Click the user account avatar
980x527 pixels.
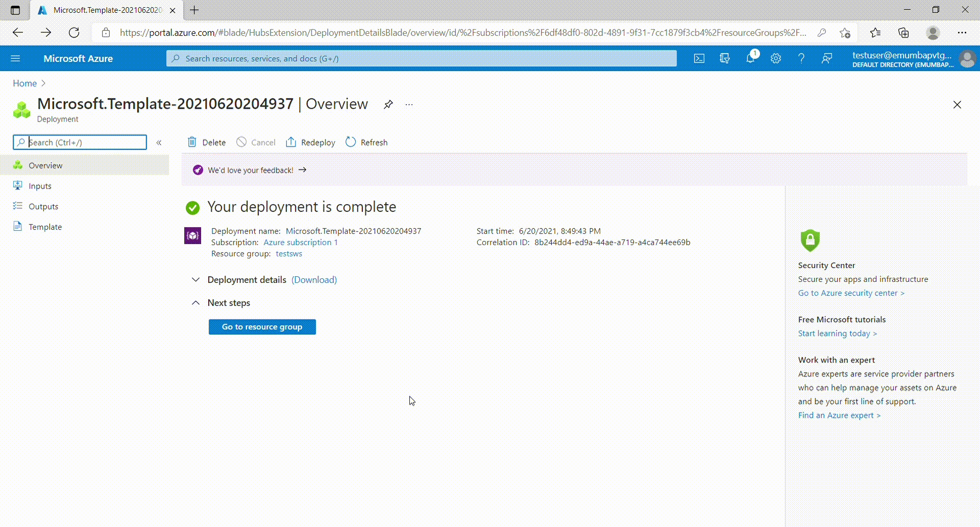point(967,59)
